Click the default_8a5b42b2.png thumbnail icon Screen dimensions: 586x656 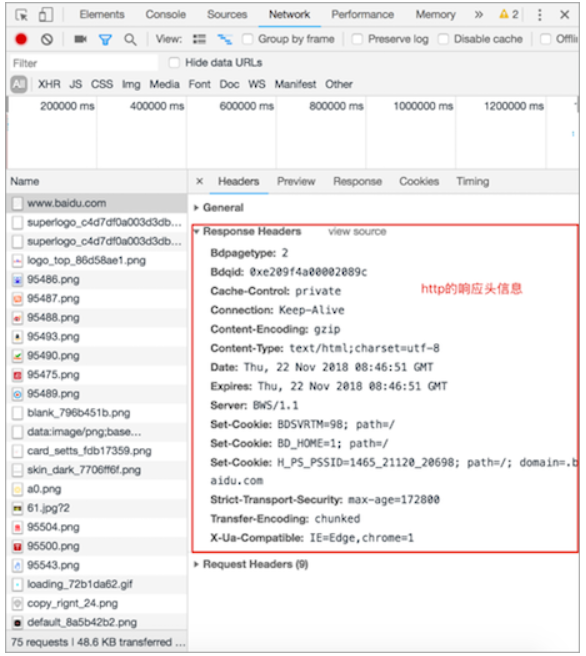coord(17,623)
